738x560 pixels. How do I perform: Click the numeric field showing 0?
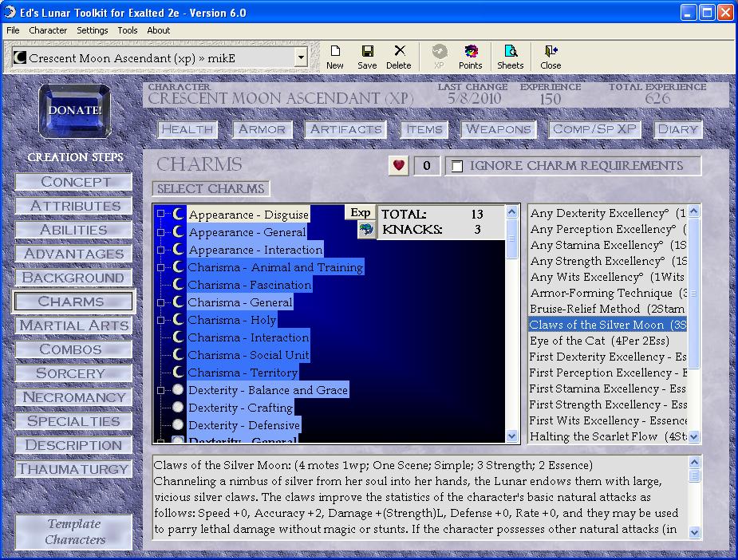point(426,166)
